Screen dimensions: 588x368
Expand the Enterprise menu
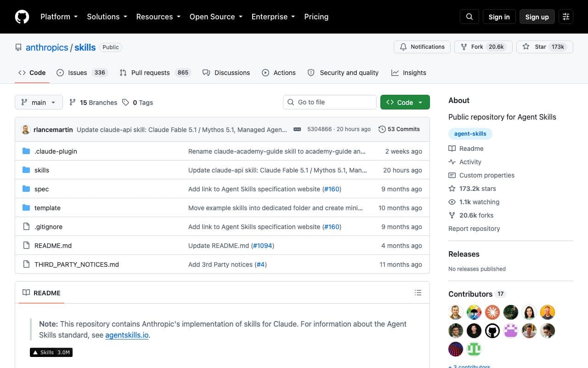(x=273, y=17)
